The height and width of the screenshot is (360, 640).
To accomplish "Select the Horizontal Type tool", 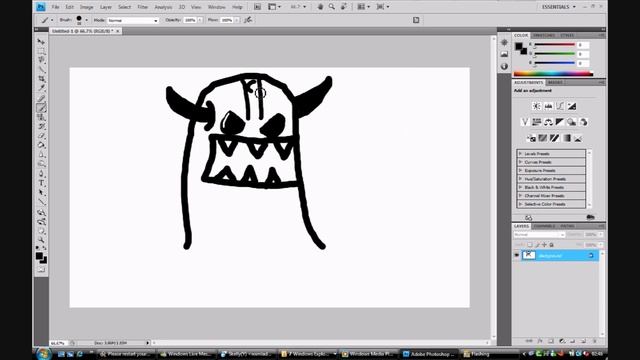I will click(x=41, y=183).
